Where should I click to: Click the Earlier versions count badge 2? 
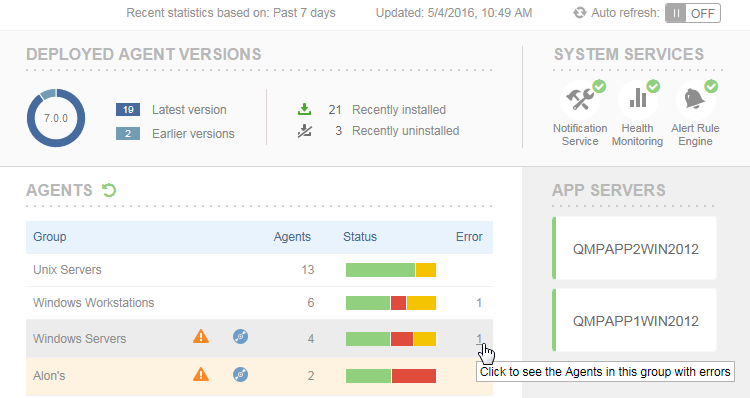(128, 133)
